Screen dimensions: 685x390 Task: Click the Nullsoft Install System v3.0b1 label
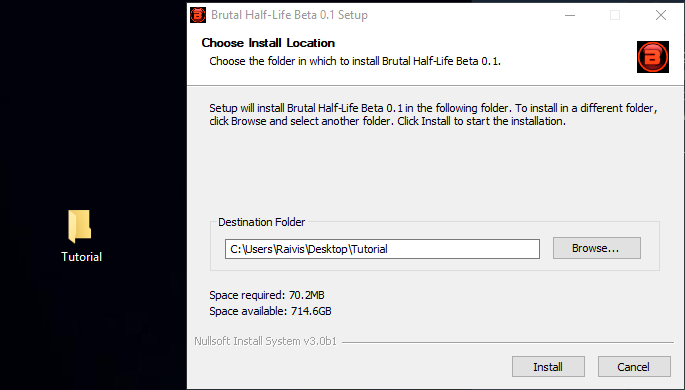[x=266, y=341]
